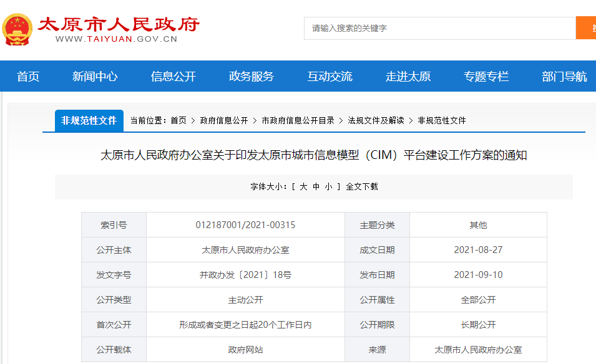Click the 公开主体 label cell

(x=114, y=250)
